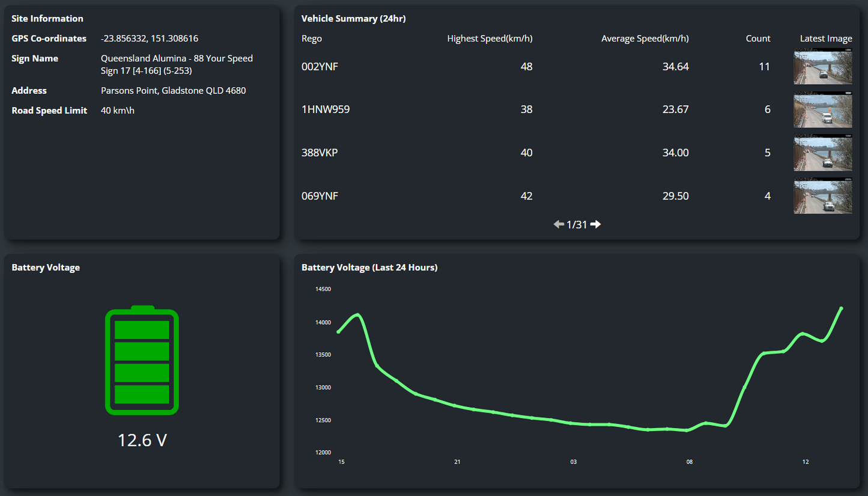Select the 002YNF rego entry
Viewport: 868px width, 496px height.
click(320, 67)
